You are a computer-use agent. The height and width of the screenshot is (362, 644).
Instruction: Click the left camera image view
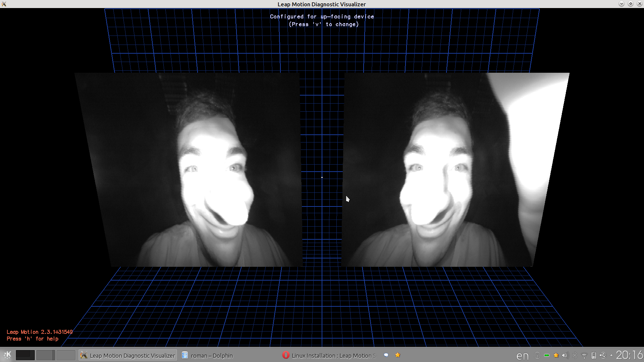click(188, 170)
